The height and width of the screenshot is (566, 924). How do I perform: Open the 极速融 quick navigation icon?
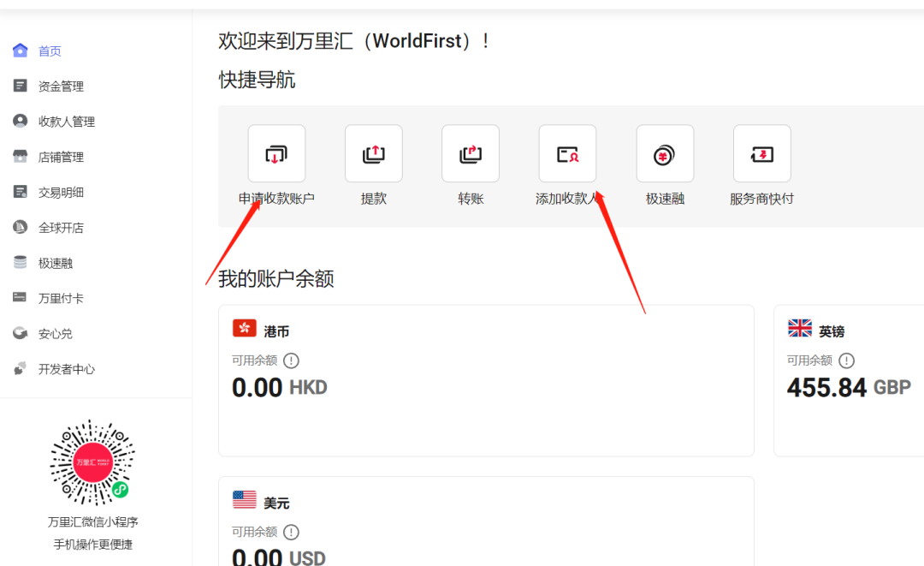(x=665, y=153)
